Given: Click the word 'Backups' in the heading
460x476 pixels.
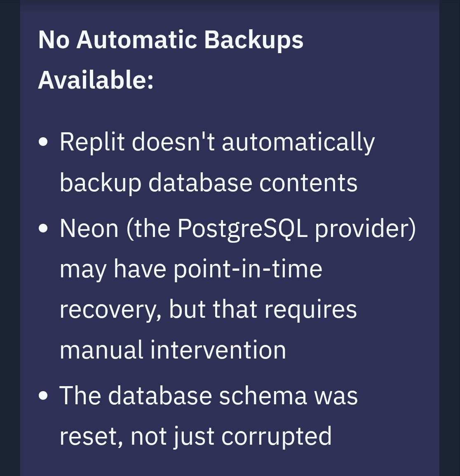Looking at the screenshot, I should tap(253, 40).
